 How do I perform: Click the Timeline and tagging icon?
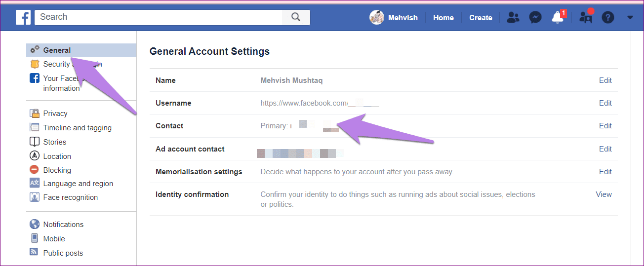[x=35, y=127]
